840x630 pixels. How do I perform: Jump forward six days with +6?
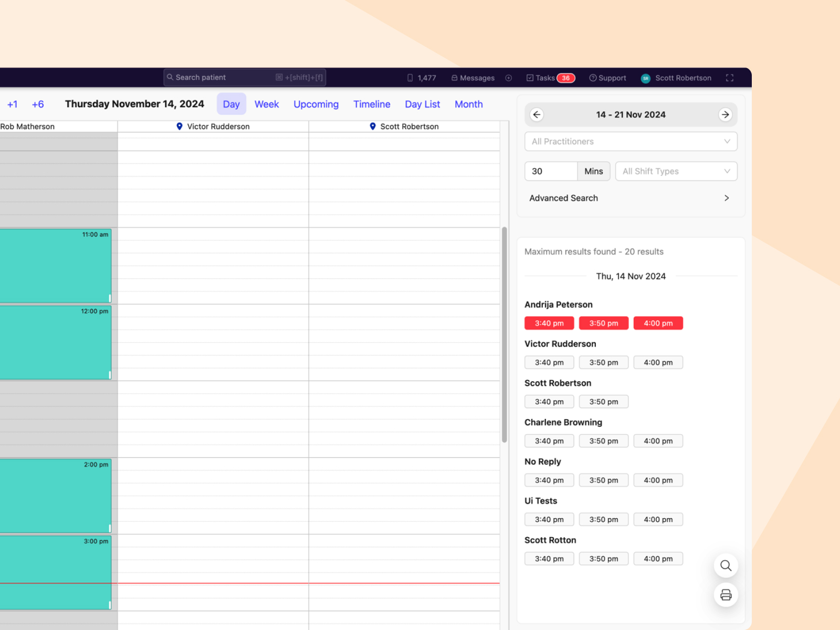pyautogui.click(x=38, y=104)
